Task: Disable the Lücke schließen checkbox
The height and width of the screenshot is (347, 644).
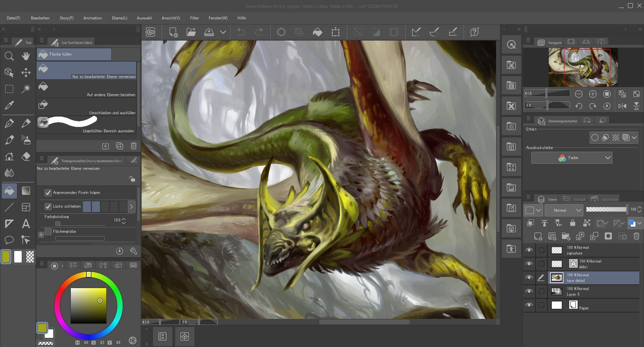Action: (48, 206)
